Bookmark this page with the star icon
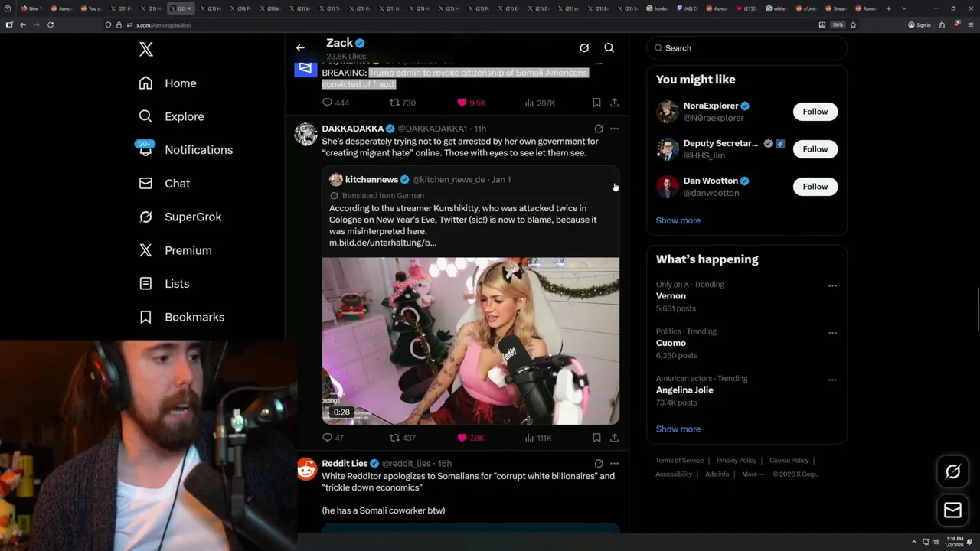980x551 pixels. click(853, 24)
